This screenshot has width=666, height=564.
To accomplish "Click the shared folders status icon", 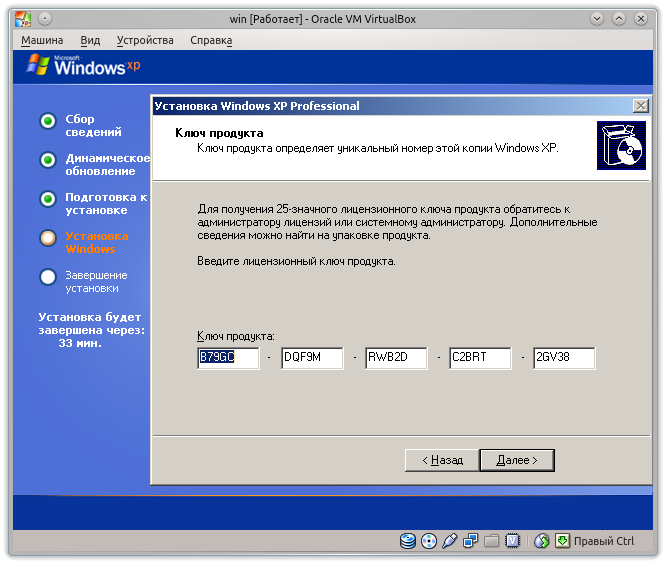I will 491,541.
